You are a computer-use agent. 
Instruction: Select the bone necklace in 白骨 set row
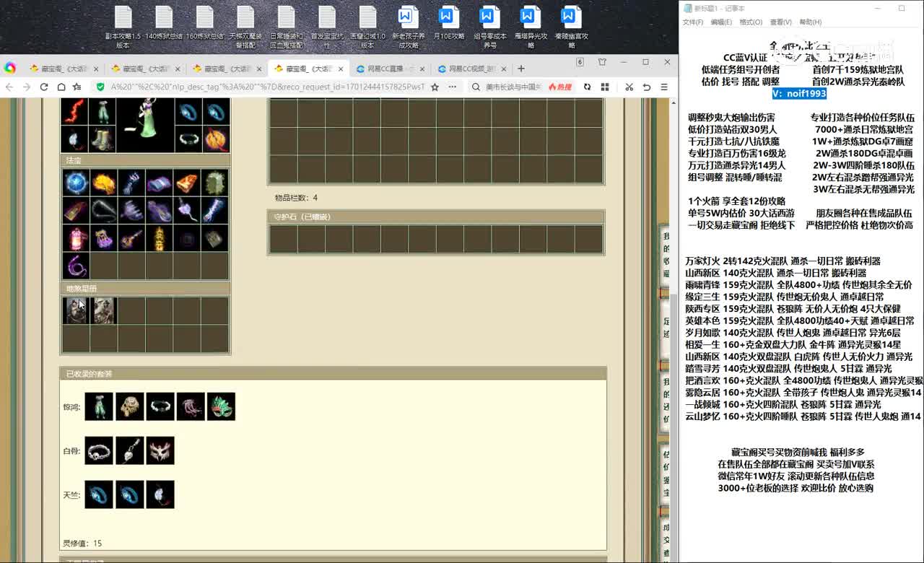pyautogui.click(x=99, y=450)
